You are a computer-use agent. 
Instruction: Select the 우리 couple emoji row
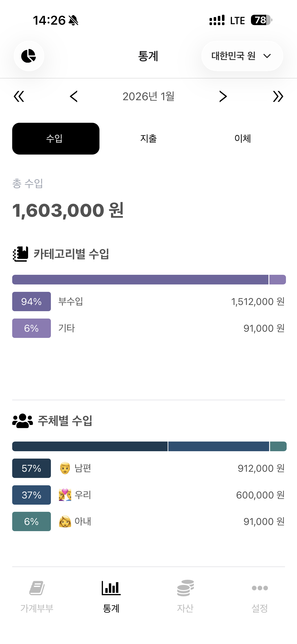[148, 495]
